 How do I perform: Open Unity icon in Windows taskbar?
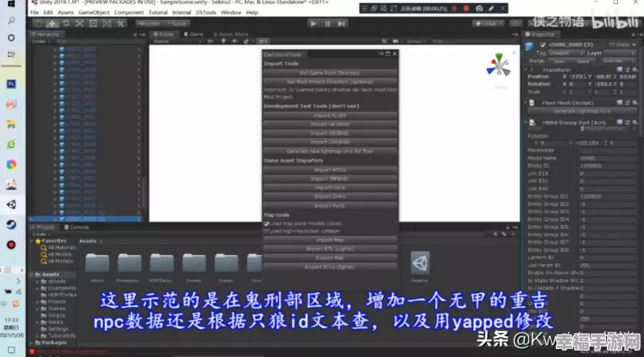[x=11, y=204]
